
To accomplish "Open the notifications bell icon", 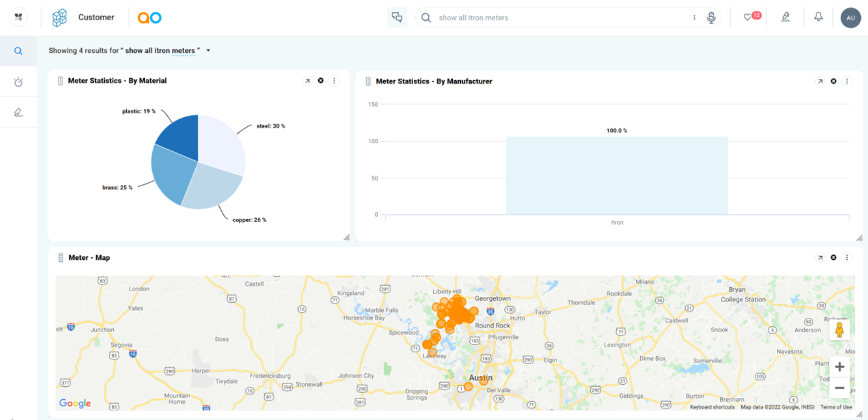I will pyautogui.click(x=819, y=18).
